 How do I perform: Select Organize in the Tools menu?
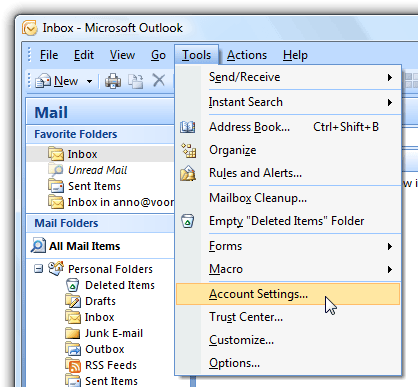288,150
